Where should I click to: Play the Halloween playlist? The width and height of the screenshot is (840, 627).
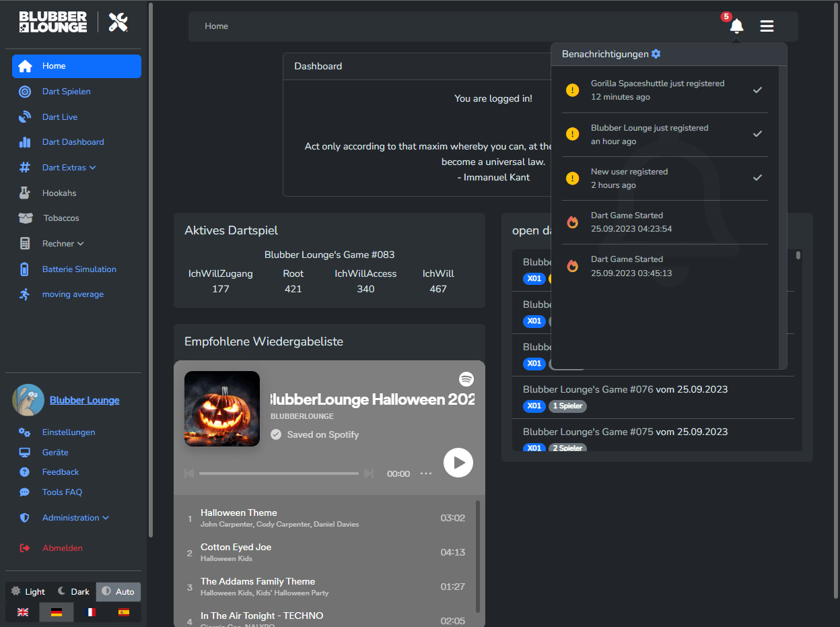tap(458, 463)
